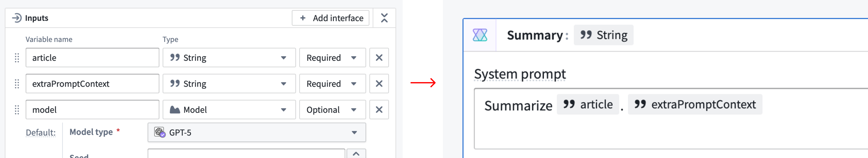The image size is (868, 158).
Task: Edit the extraPromptContext variable name field
Action: tap(92, 84)
